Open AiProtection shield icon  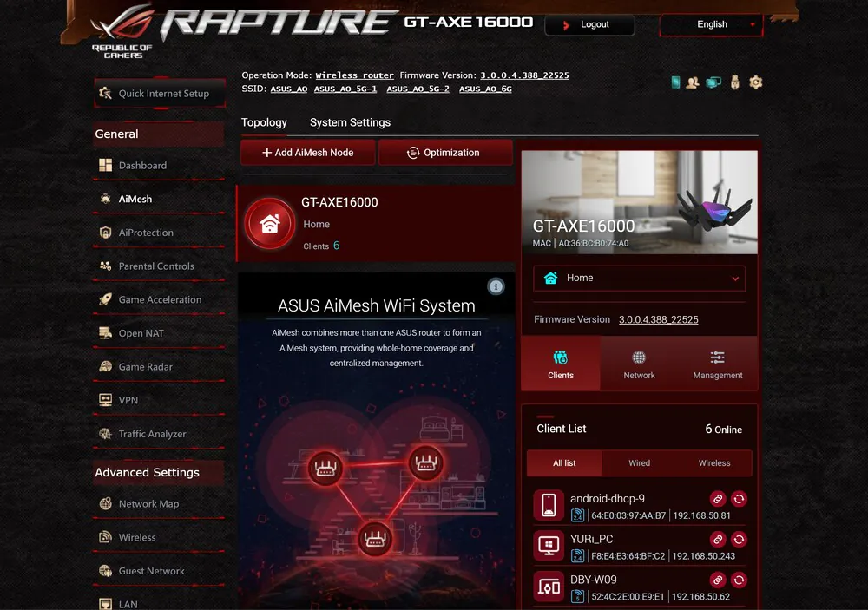pyautogui.click(x=105, y=233)
